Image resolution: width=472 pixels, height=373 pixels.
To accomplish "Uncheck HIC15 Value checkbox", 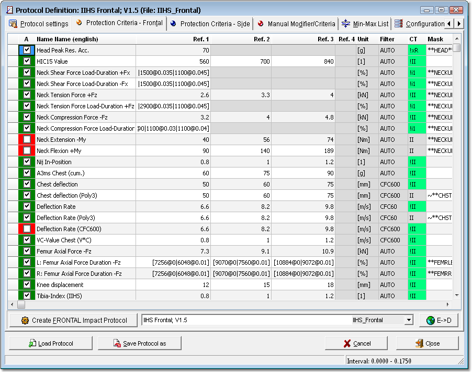I will pyautogui.click(x=27, y=61).
